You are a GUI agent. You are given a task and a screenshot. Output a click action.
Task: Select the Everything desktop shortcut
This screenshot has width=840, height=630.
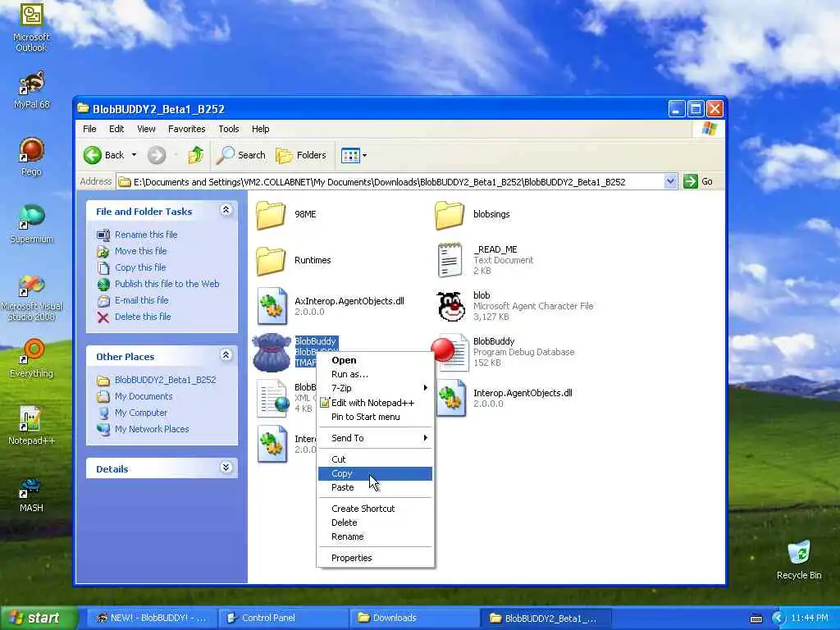tap(31, 358)
